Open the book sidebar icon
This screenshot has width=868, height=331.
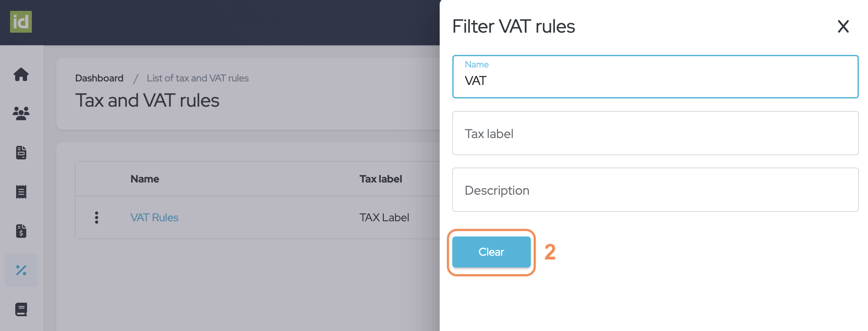pos(21,309)
